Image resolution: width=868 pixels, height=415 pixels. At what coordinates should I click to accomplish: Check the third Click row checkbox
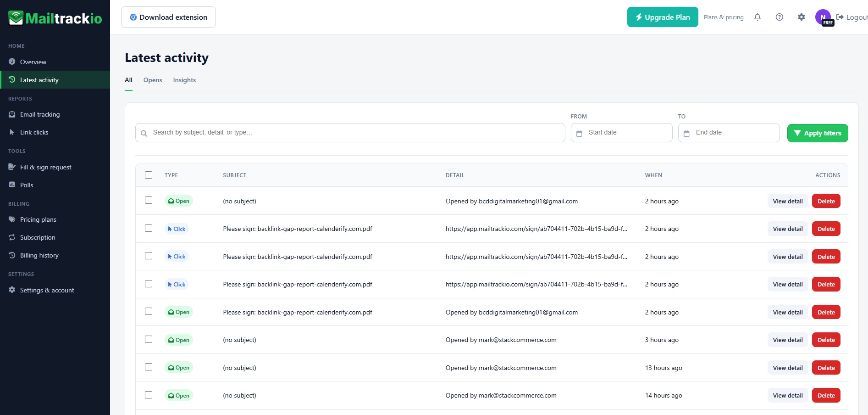point(149,284)
